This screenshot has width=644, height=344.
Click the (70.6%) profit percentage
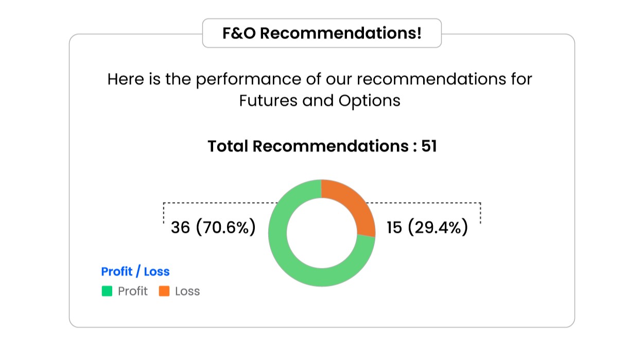tap(225, 227)
